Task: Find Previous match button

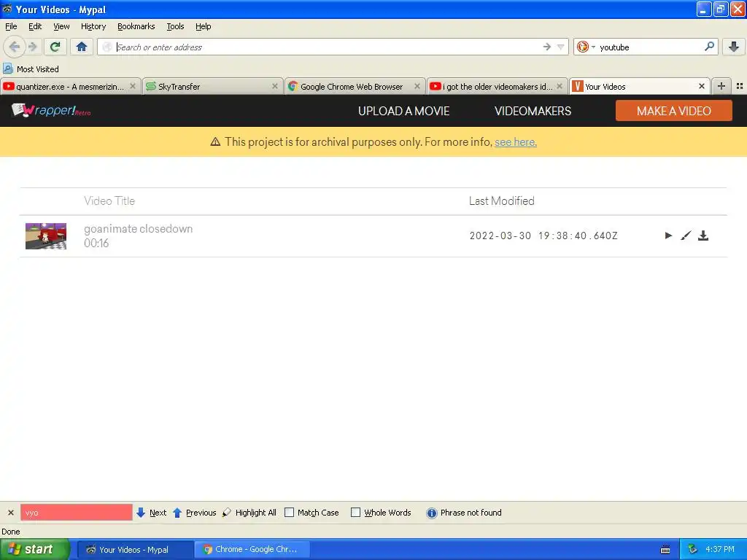Action: pos(194,513)
